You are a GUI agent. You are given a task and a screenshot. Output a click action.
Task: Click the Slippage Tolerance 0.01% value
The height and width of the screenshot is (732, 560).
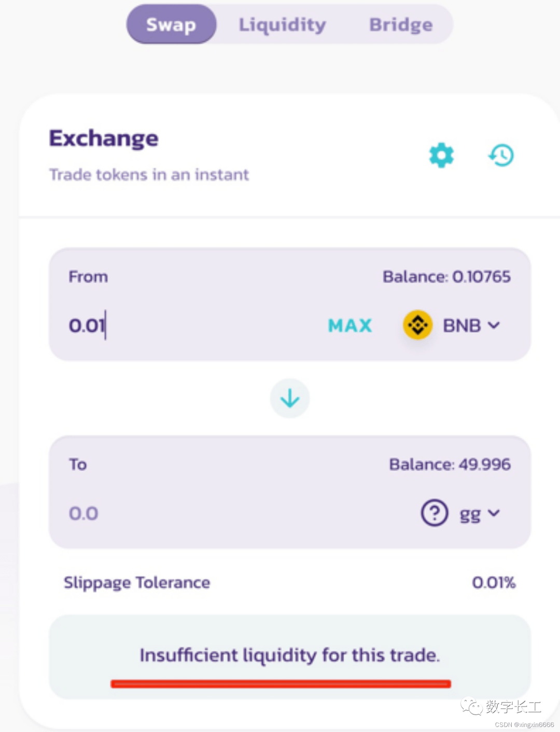coord(494,583)
